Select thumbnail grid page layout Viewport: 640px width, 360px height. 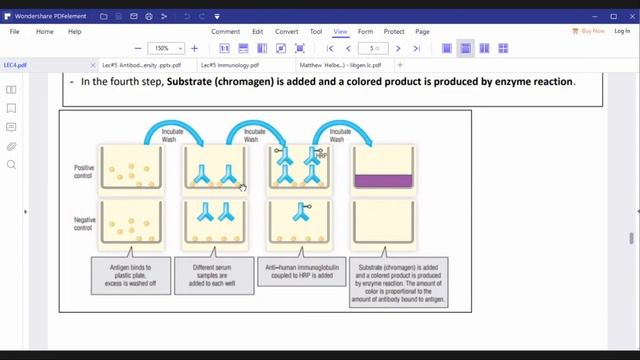[x=503, y=49]
